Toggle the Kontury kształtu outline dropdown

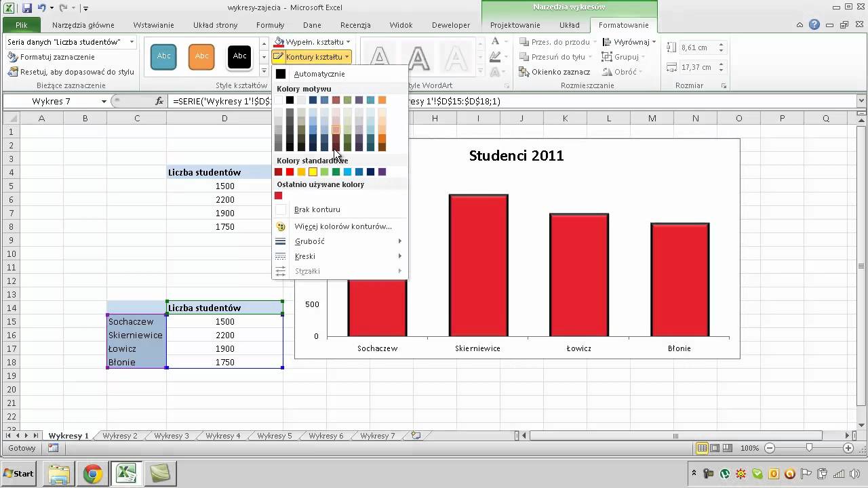312,57
